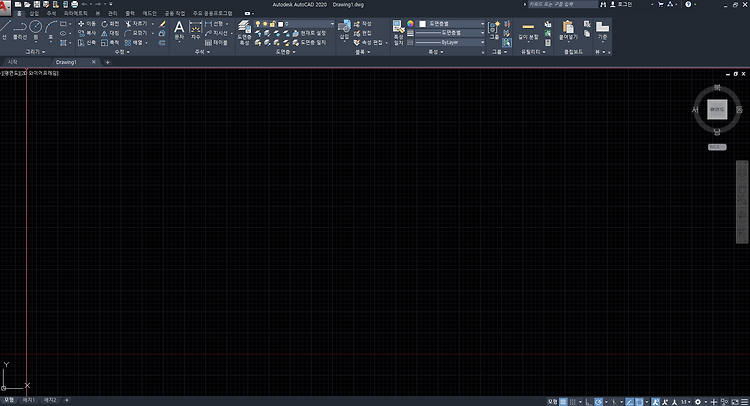This screenshot has width=750, height=406.
Task: Open Layer Properties (도면층 특성)
Action: click(x=244, y=33)
